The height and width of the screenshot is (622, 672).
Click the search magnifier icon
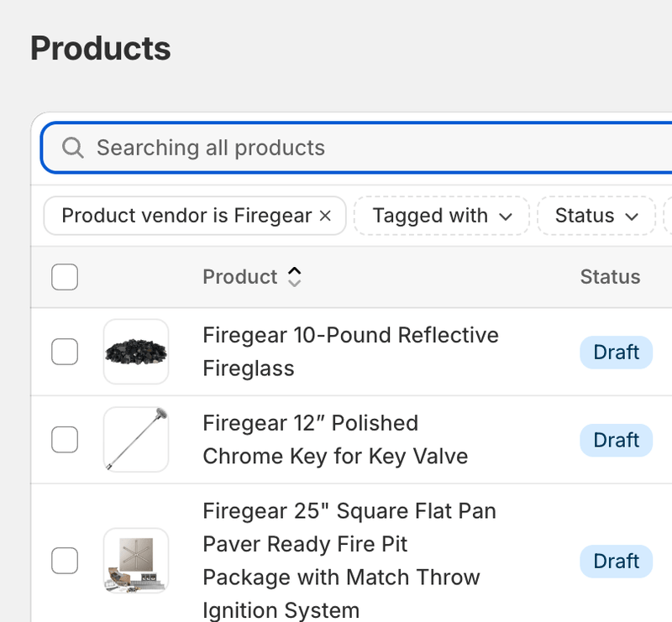tap(73, 149)
